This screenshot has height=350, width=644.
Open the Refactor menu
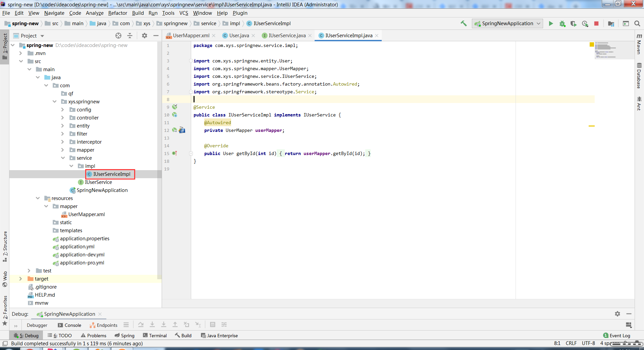(117, 13)
